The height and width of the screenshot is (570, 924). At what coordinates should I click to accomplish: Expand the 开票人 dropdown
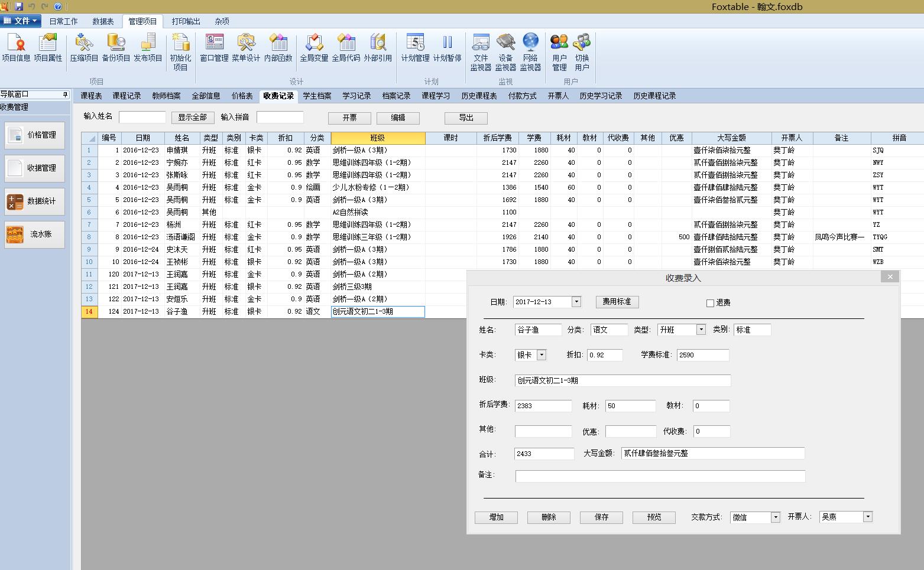[x=867, y=517]
